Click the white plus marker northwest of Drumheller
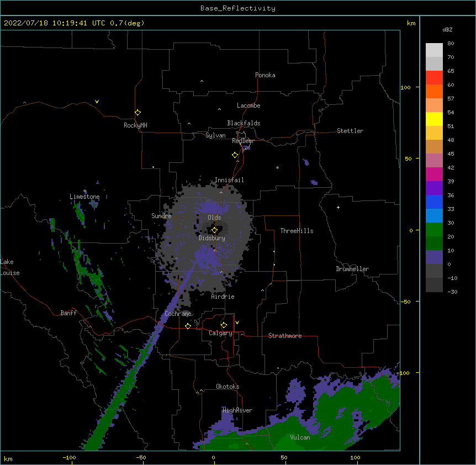 pos(338,207)
